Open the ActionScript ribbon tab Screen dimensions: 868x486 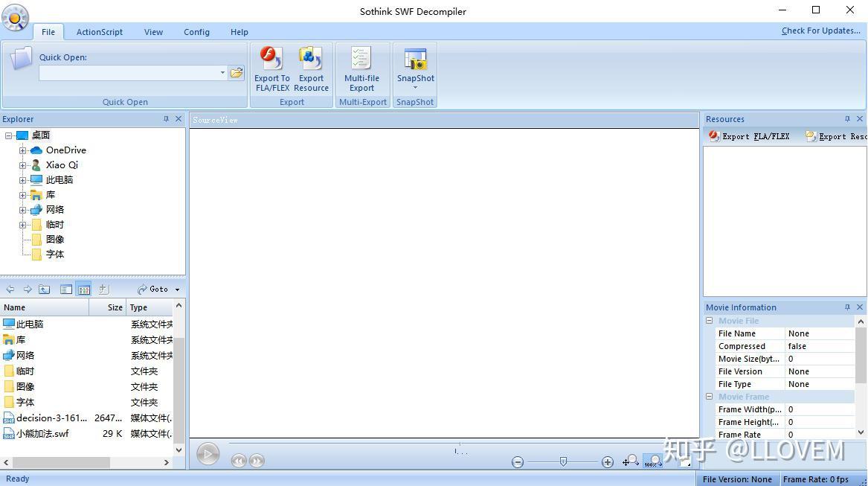click(x=100, y=32)
